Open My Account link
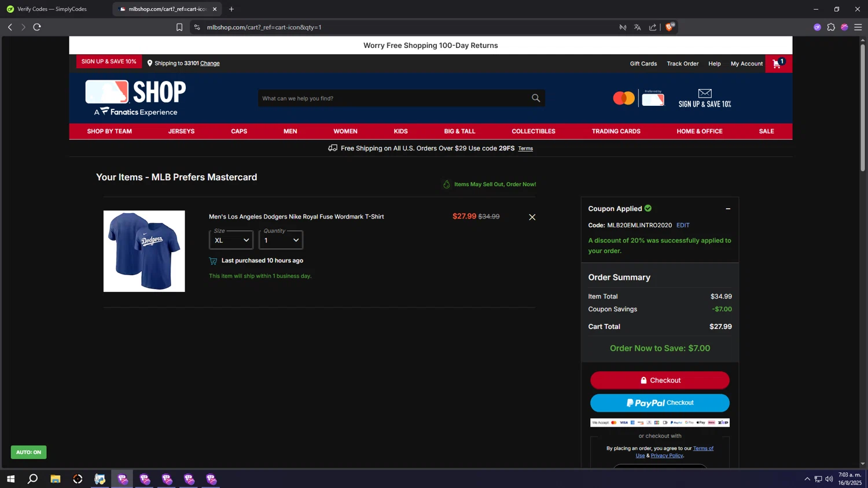The width and height of the screenshot is (868, 488). click(746, 64)
